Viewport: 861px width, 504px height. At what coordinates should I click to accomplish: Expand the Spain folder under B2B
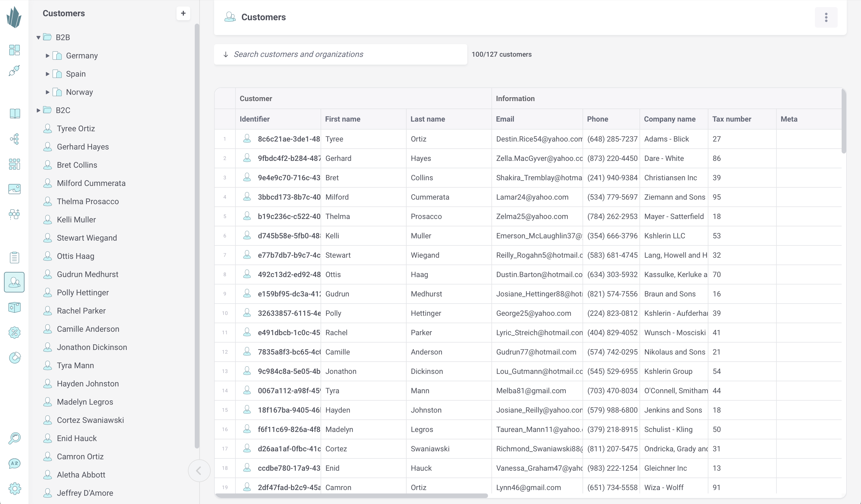tap(47, 73)
